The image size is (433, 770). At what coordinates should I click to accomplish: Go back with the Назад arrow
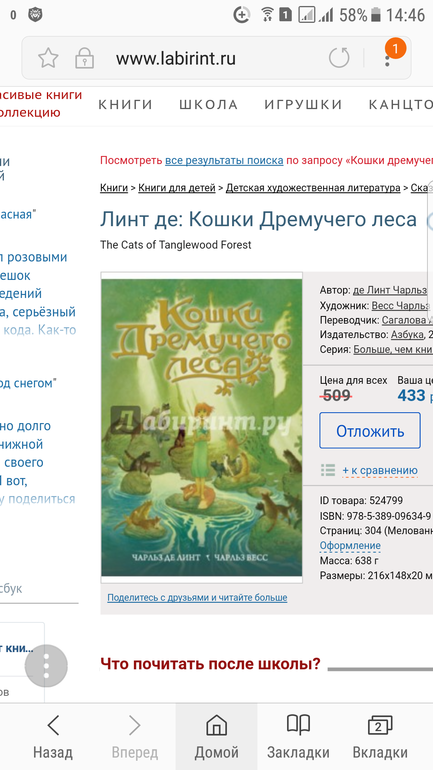click(53, 737)
